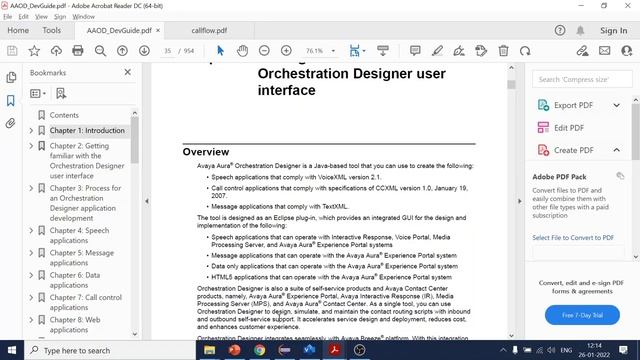Open the Contents bookmark
Image resolution: width=640 pixels, height=360 pixels.
(x=64, y=116)
